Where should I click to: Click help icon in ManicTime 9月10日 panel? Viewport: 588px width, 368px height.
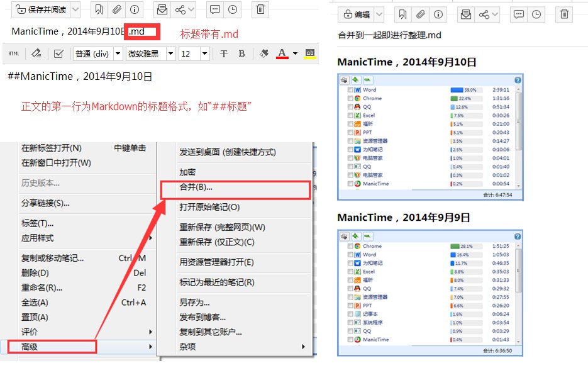(518, 80)
